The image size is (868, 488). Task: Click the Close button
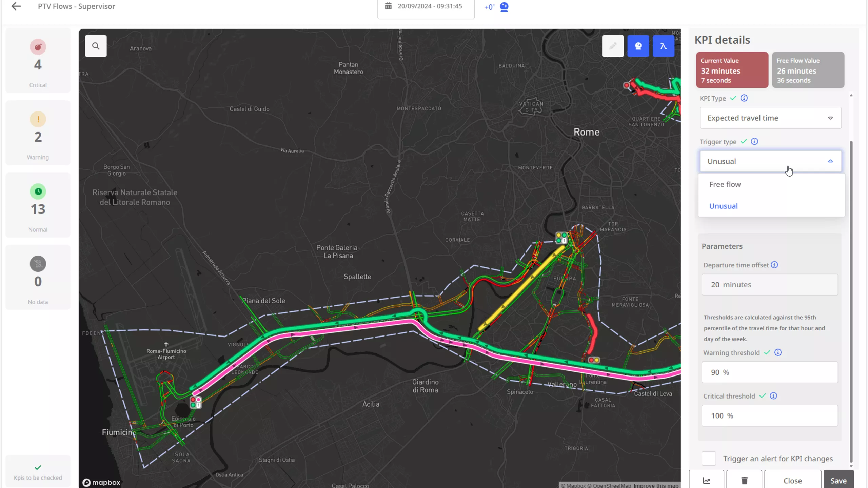tap(792, 480)
